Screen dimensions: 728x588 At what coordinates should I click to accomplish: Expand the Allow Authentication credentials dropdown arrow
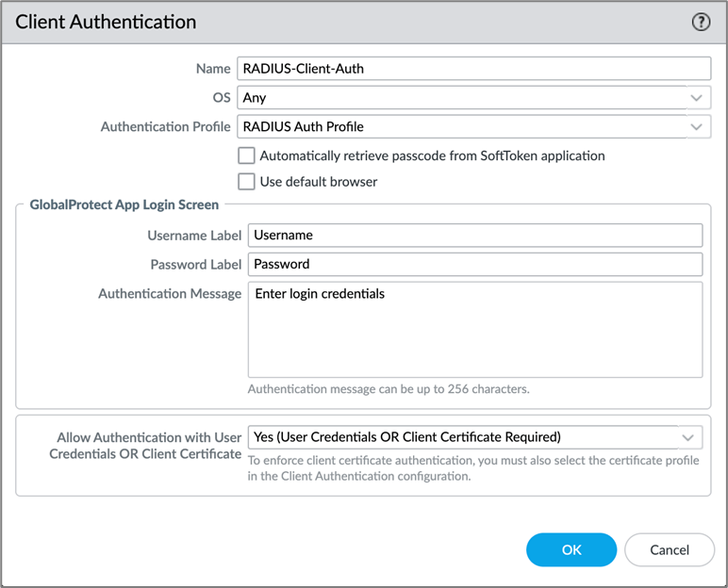pyautogui.click(x=688, y=437)
